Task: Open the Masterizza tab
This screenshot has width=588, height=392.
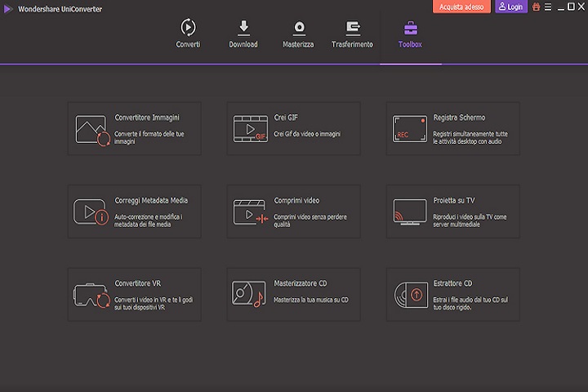Action: pos(298,33)
